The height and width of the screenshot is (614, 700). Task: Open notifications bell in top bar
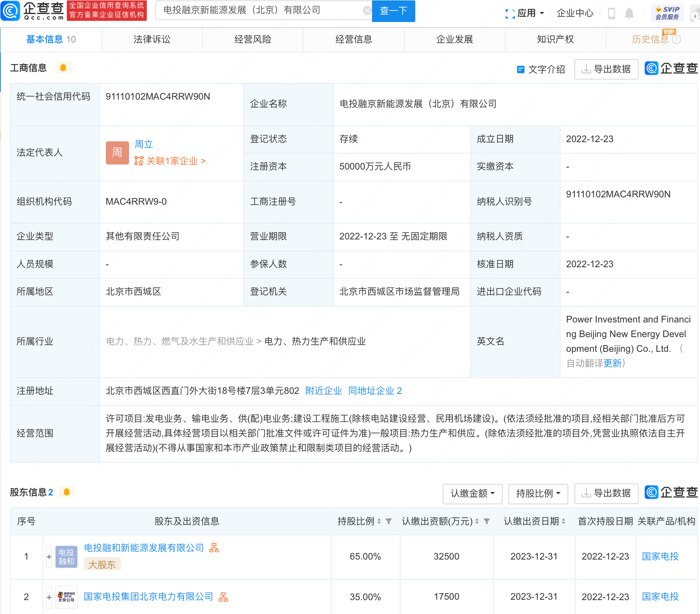point(629,14)
